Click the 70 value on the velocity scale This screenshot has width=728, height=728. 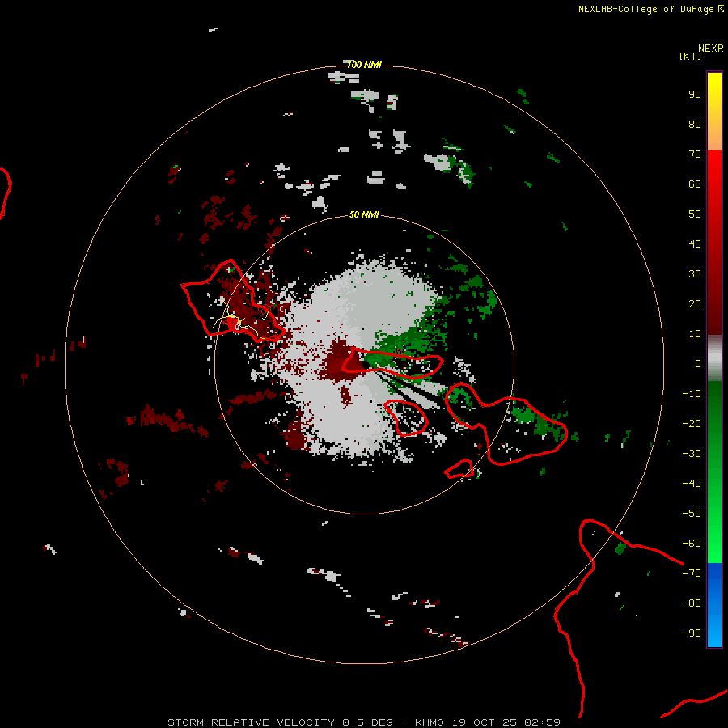(695, 154)
